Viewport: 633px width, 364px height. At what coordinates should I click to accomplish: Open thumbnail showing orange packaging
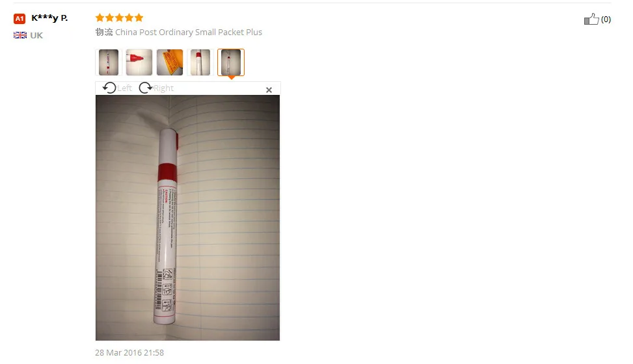pyautogui.click(x=170, y=62)
